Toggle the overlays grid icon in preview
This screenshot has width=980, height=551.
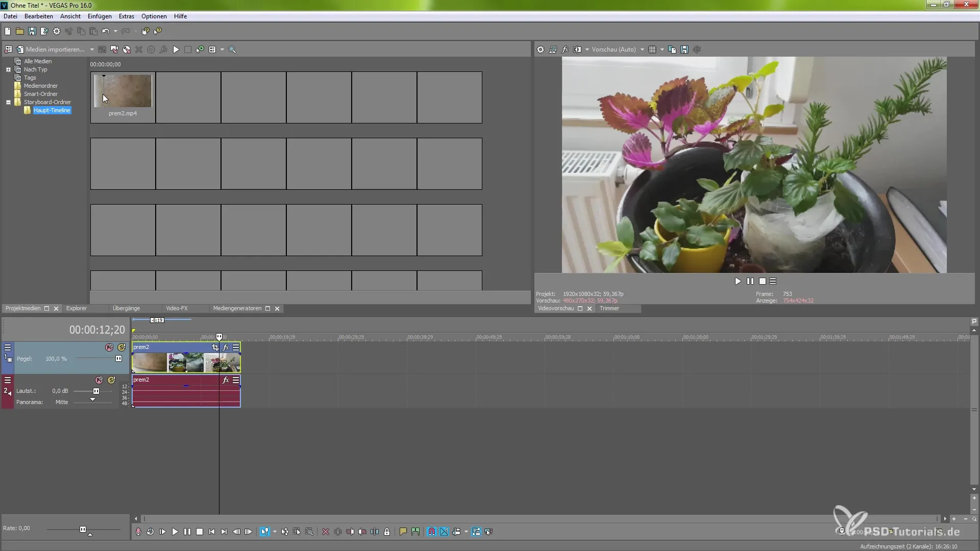point(652,49)
